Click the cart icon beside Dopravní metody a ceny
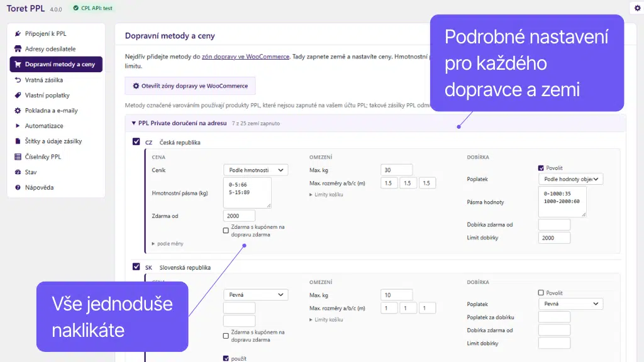 pyautogui.click(x=18, y=64)
